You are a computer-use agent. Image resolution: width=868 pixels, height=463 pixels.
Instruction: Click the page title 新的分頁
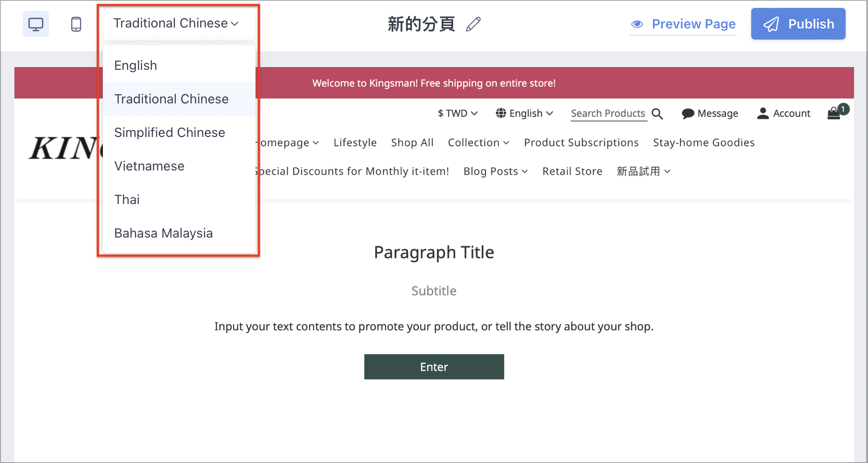coord(421,24)
